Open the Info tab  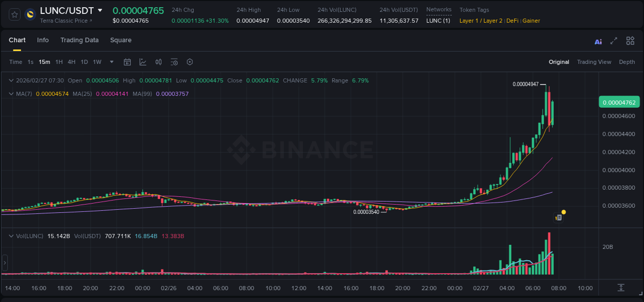[x=43, y=40]
